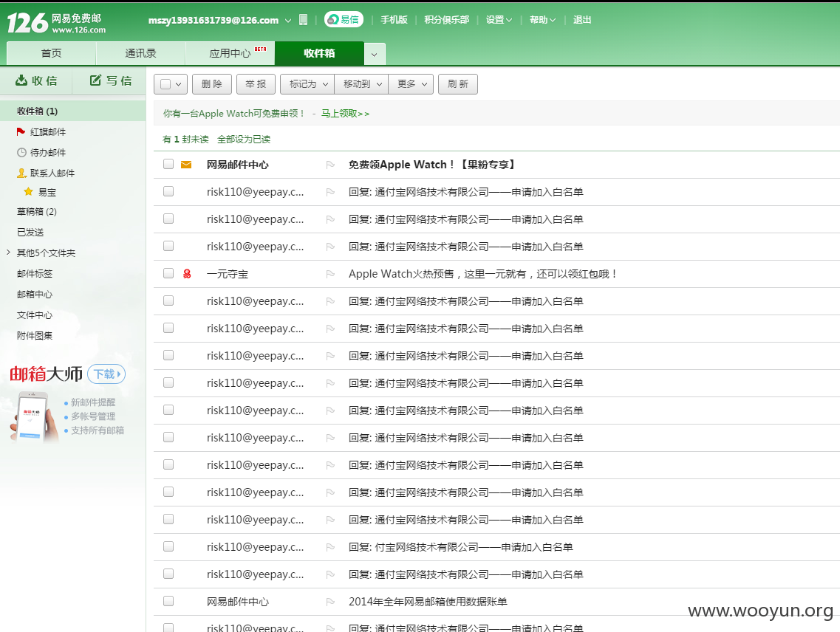This screenshot has width=840, height=632.
Task: Tick the checkbox for the 一元夺宝 email
Action: [168, 273]
